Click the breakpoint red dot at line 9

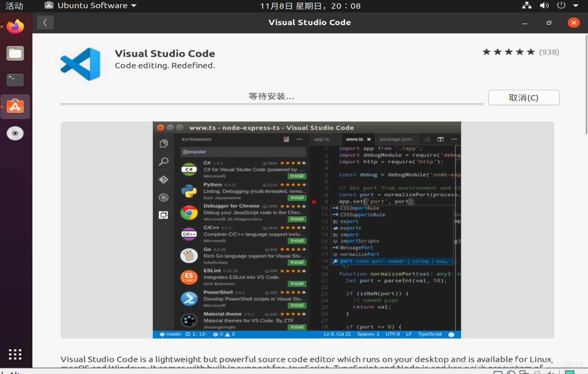(314, 202)
